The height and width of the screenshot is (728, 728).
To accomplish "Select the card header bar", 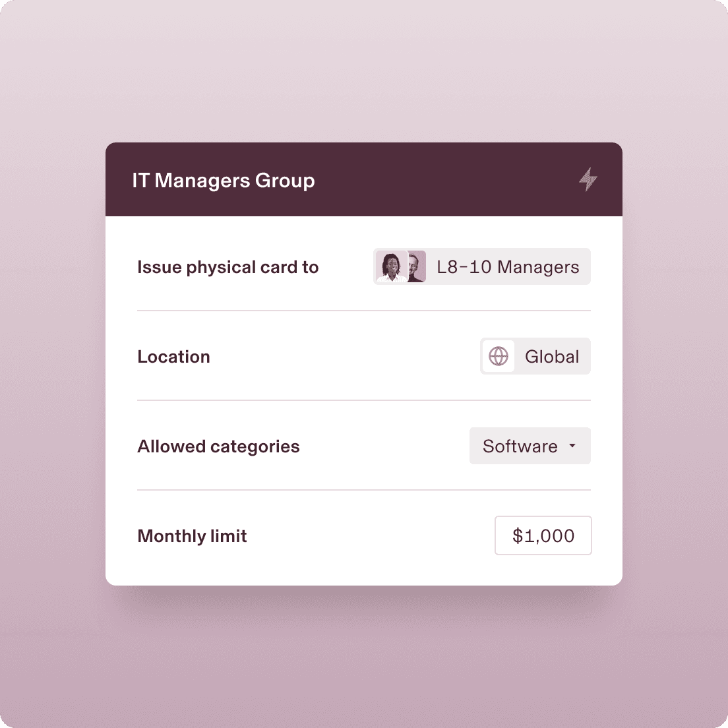I will pos(363,179).
